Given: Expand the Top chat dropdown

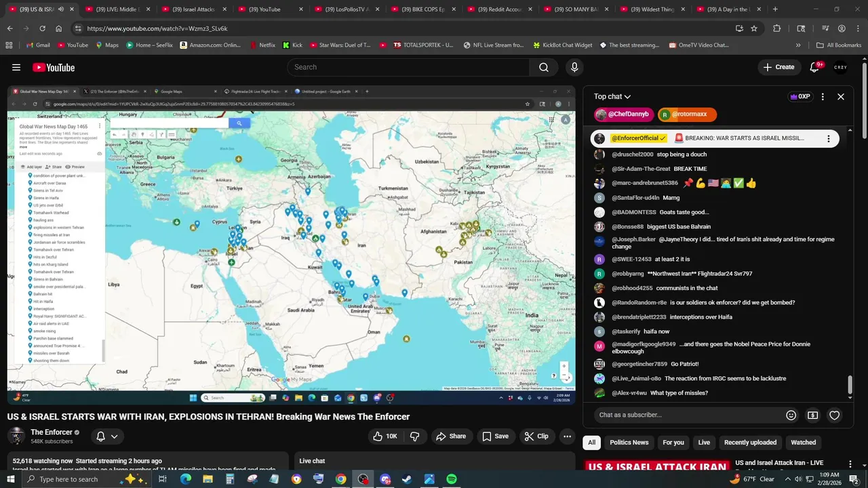Looking at the screenshot, I should click(612, 96).
